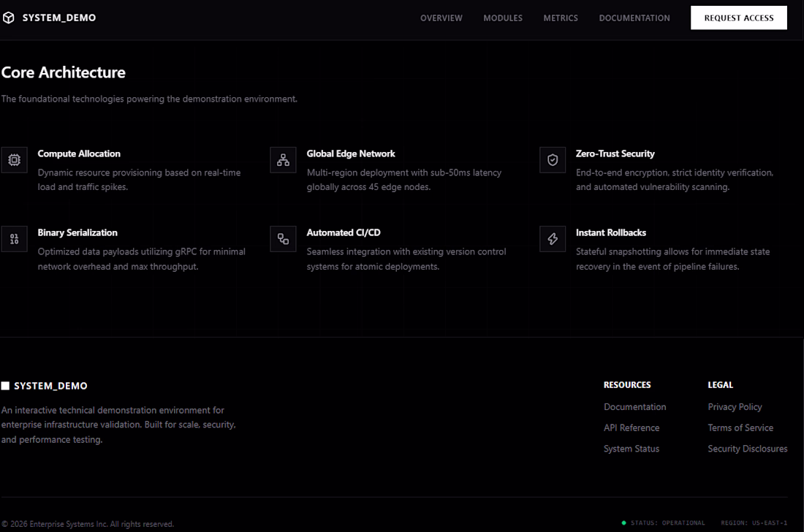Click the Automated CI/CD workflow icon

click(x=283, y=239)
